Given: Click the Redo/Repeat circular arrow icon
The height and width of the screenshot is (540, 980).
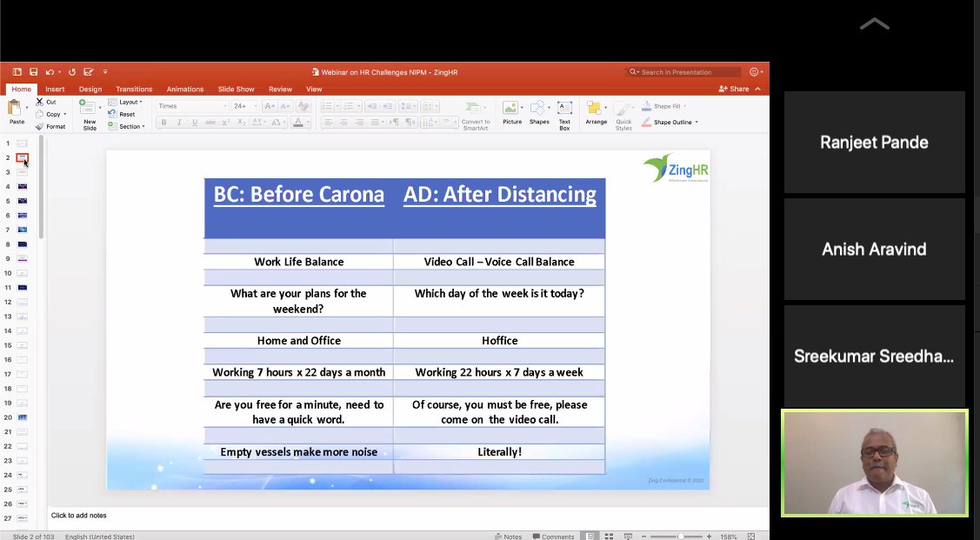Looking at the screenshot, I should (72, 72).
